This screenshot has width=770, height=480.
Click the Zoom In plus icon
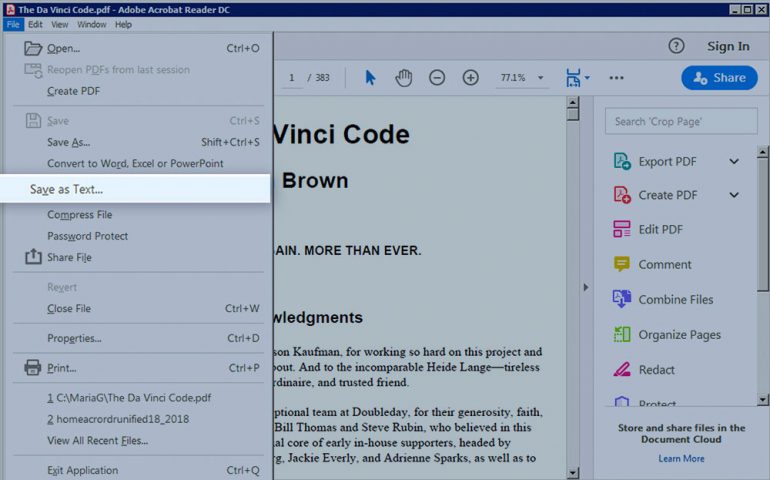pos(470,78)
